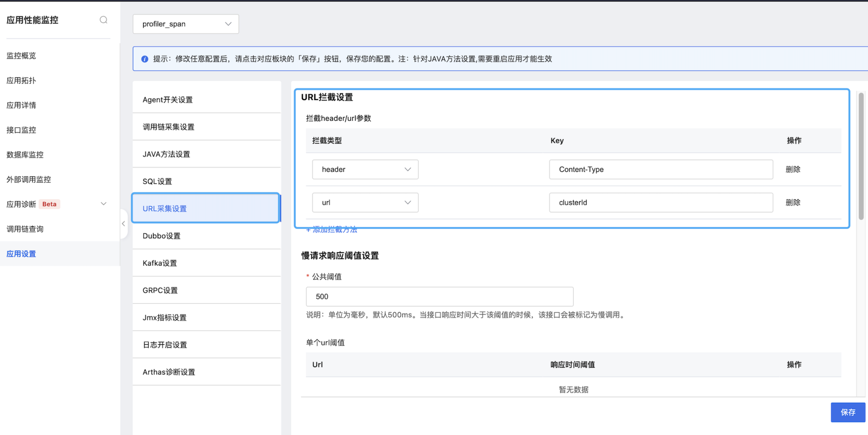Click the 公共阈值 input showing 500
868x435 pixels.
(x=439, y=297)
